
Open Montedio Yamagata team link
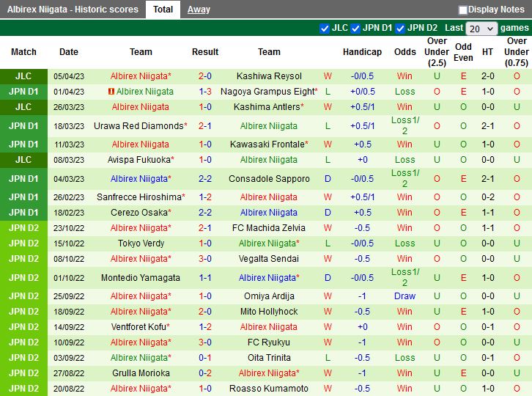(141, 278)
